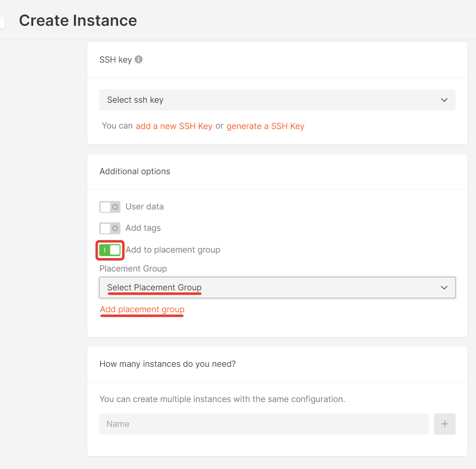Click the Additional options section header
476x469 pixels.
[x=135, y=171]
